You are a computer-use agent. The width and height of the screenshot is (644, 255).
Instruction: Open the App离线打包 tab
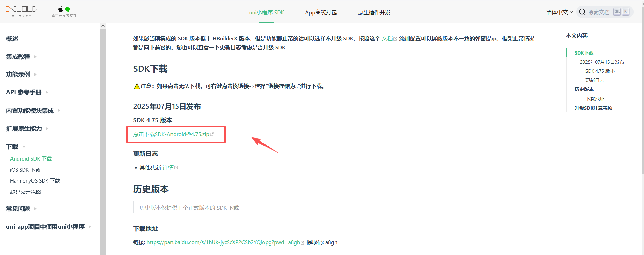click(321, 12)
